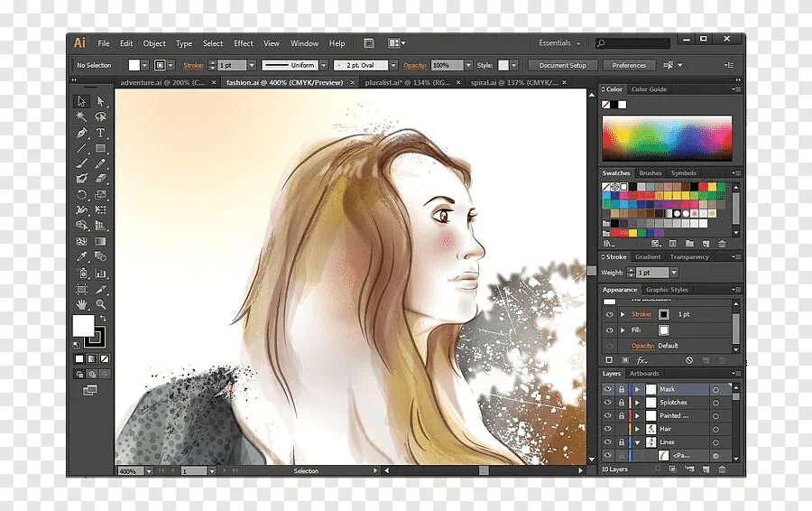Activate the Zoom tool
Viewport: 812px width, 511px height.
point(100,304)
